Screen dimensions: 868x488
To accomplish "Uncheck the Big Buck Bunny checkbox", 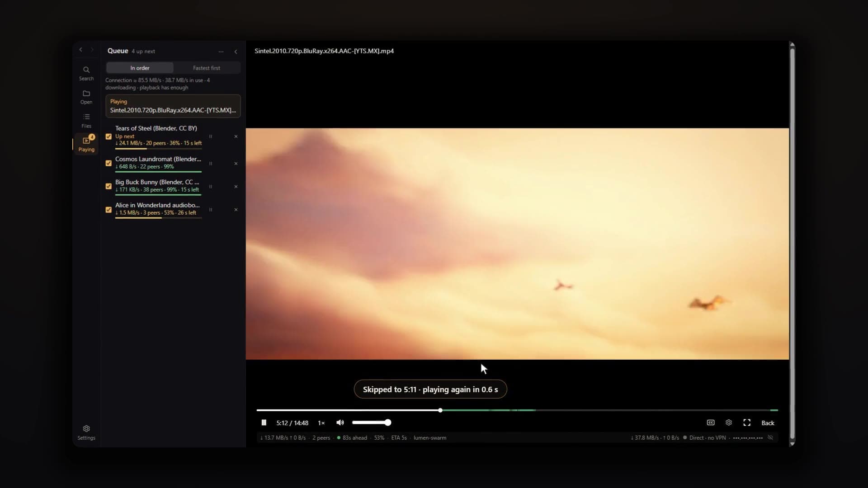I will 108,186.
